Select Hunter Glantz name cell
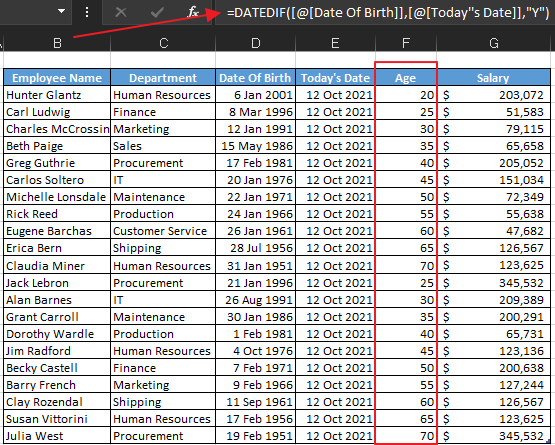 pyautogui.click(x=57, y=95)
